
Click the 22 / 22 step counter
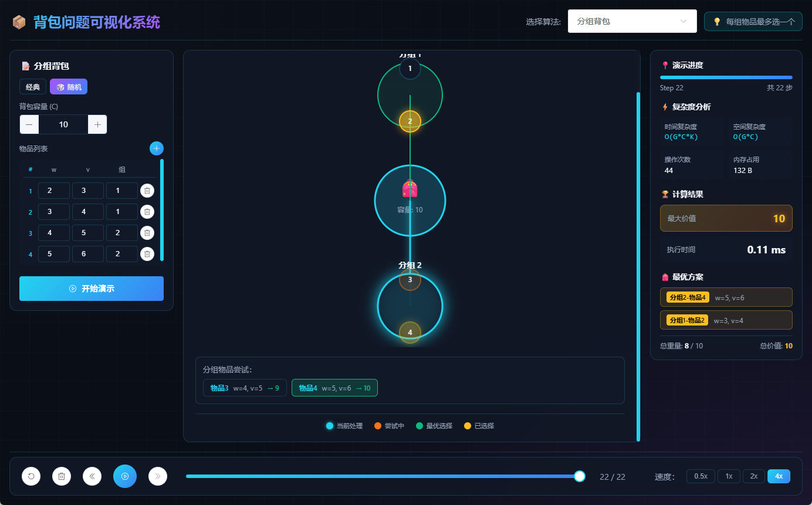click(613, 477)
